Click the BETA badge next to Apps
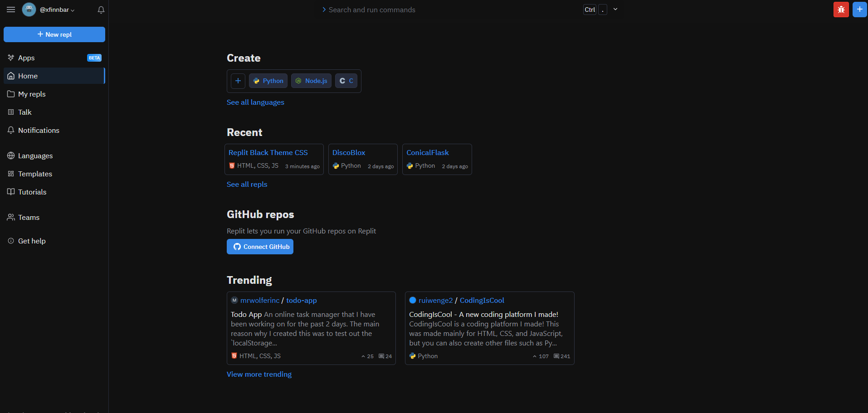 click(x=94, y=58)
